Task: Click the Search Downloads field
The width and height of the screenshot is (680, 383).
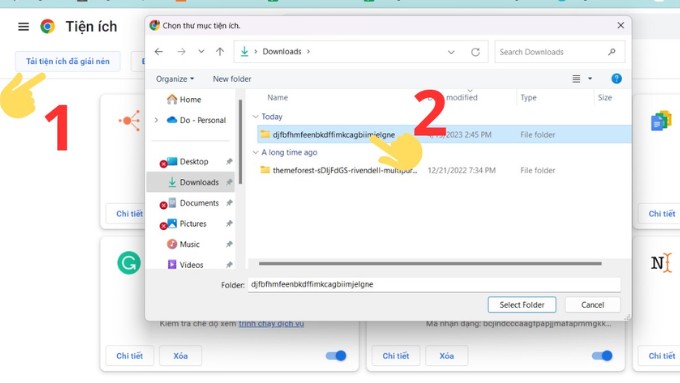Action: click(559, 52)
